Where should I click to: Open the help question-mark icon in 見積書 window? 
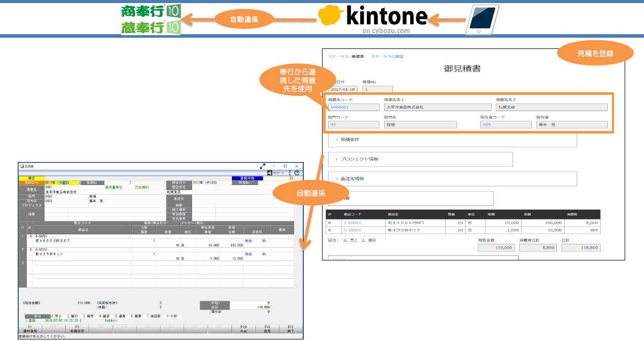coord(297,173)
